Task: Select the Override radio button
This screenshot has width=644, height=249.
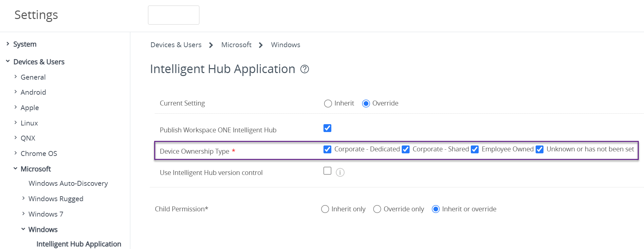Action: point(366,104)
